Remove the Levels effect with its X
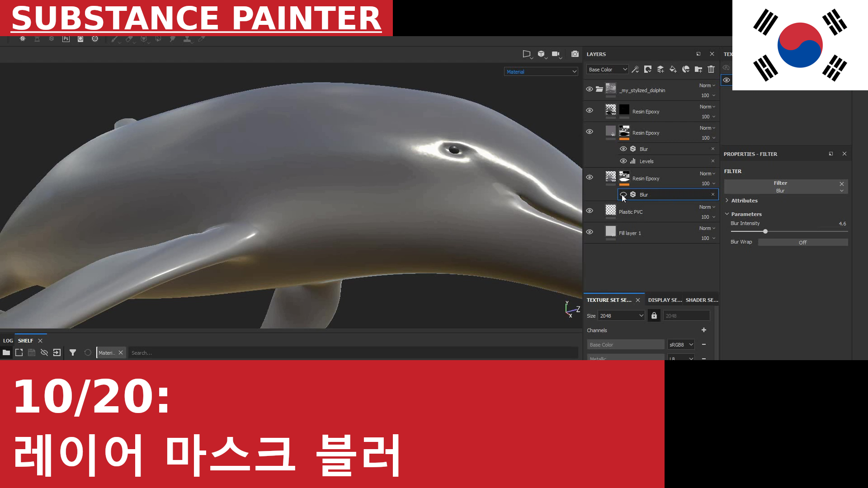Screen dimensions: 868x488 point(713,161)
